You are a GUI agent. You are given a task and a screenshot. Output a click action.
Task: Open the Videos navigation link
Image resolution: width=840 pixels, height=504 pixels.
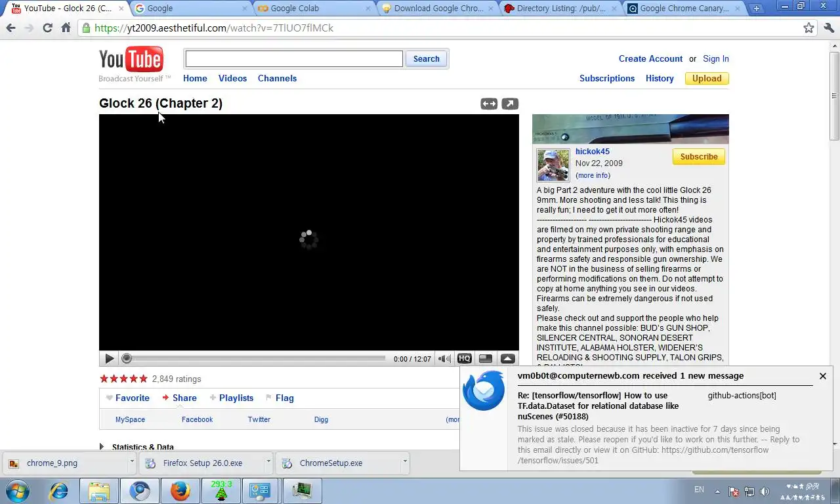point(232,78)
